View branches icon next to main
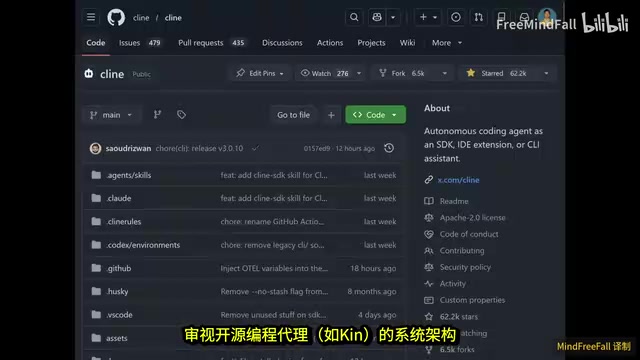Image resolution: width=640 pixels, height=360 pixels. 157,115
